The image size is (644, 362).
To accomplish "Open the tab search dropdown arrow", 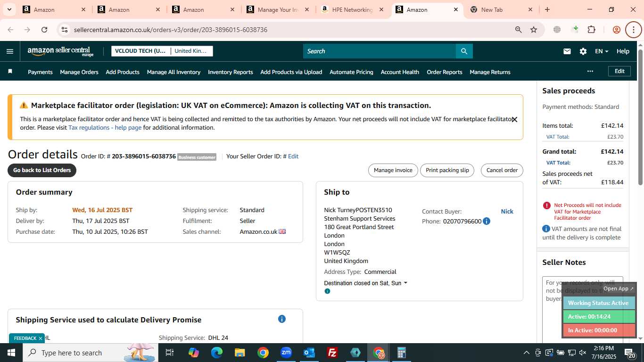I will pos(9,9).
